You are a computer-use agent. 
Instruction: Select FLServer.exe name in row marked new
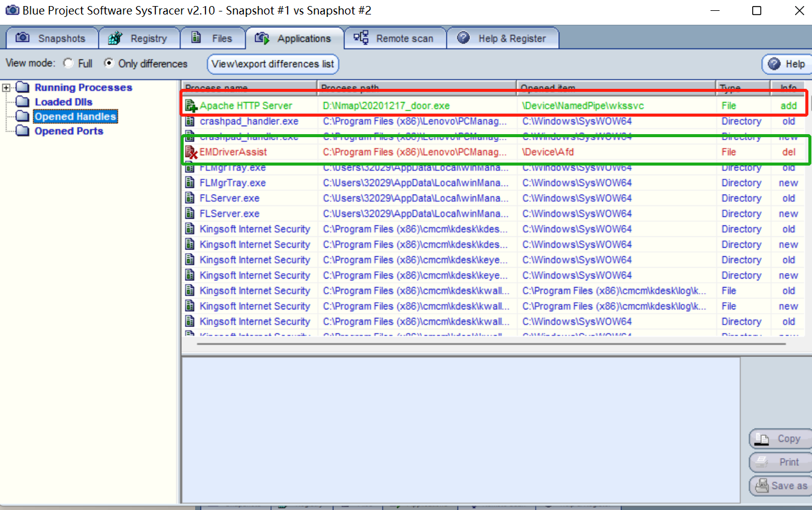230,214
